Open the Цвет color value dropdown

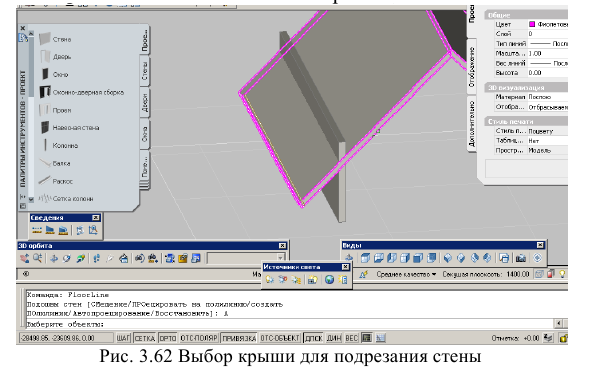pos(547,24)
